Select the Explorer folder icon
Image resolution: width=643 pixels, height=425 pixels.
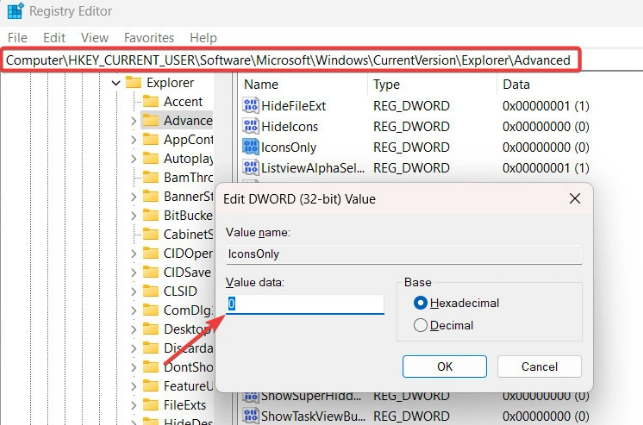click(133, 82)
